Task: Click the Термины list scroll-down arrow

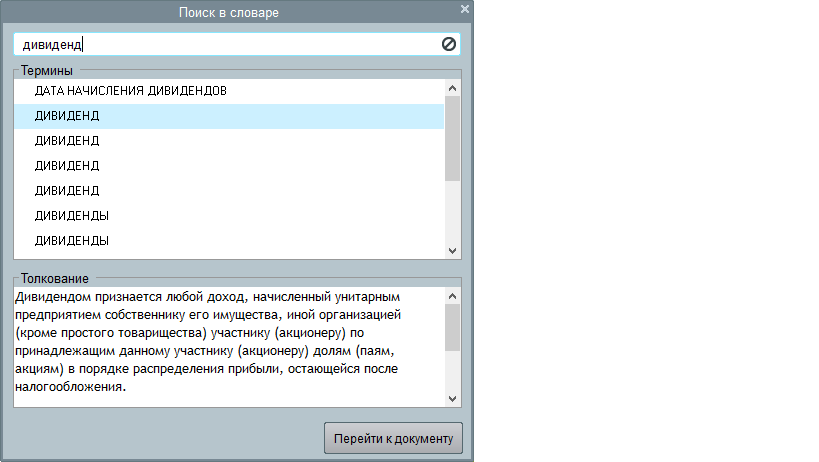Action: click(x=452, y=251)
